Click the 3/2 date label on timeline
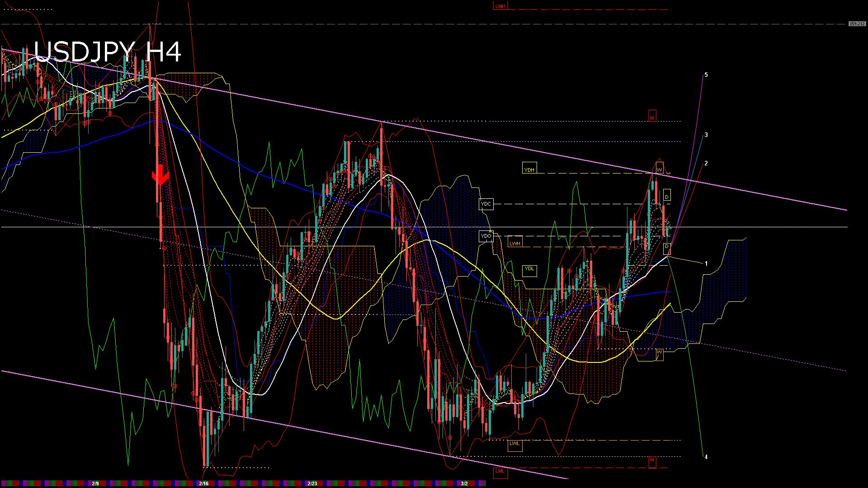Screen dimensions: 868x488 pos(465,483)
